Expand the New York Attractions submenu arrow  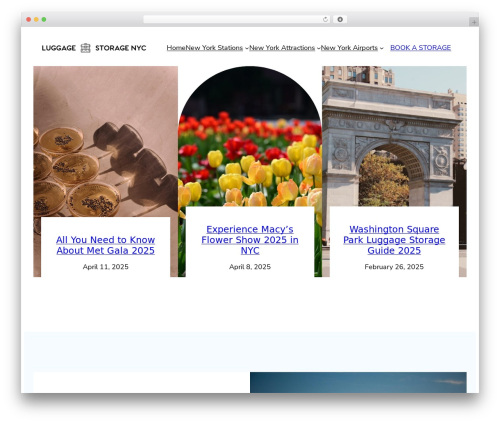[x=318, y=48]
